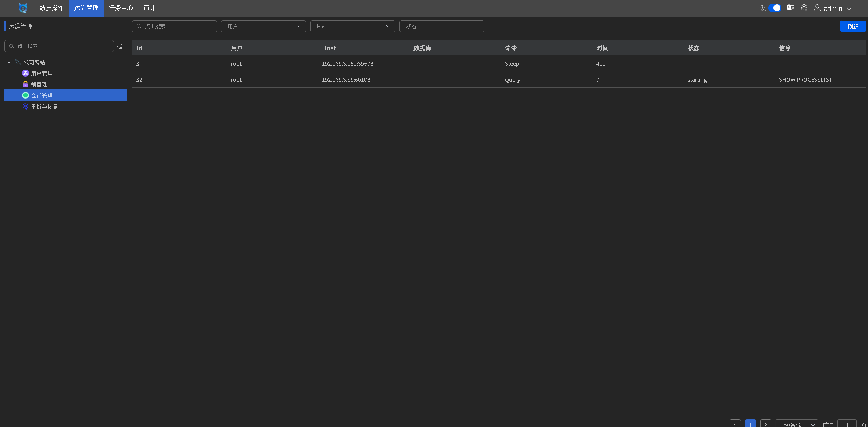Click the 用户管理 user icon
868x427 pixels.
[25, 73]
